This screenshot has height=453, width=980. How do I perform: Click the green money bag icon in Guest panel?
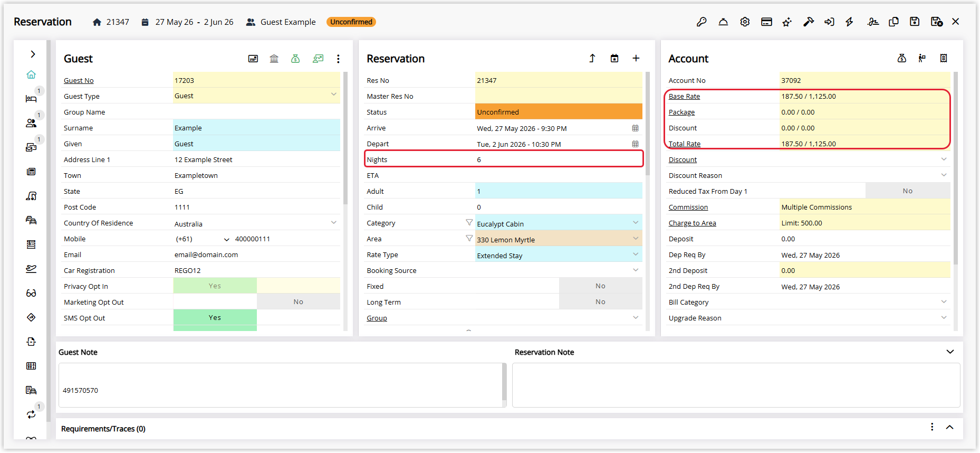(295, 59)
